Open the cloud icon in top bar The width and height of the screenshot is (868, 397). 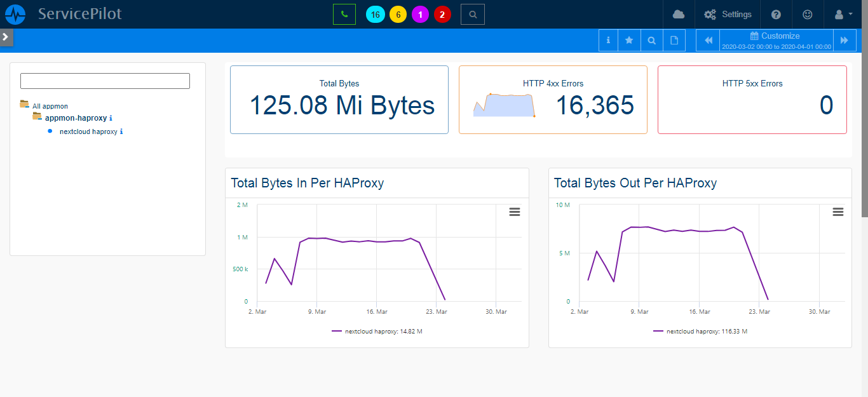[679, 14]
